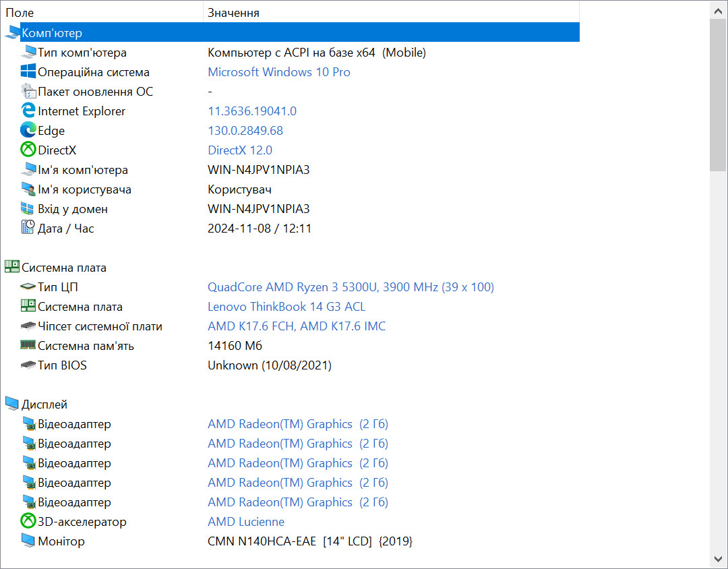Click the Системна пам'ять RAM icon

(28, 345)
